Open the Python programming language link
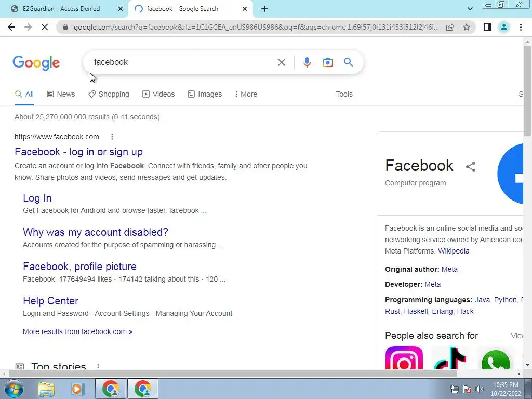The image size is (532, 399). click(x=505, y=300)
